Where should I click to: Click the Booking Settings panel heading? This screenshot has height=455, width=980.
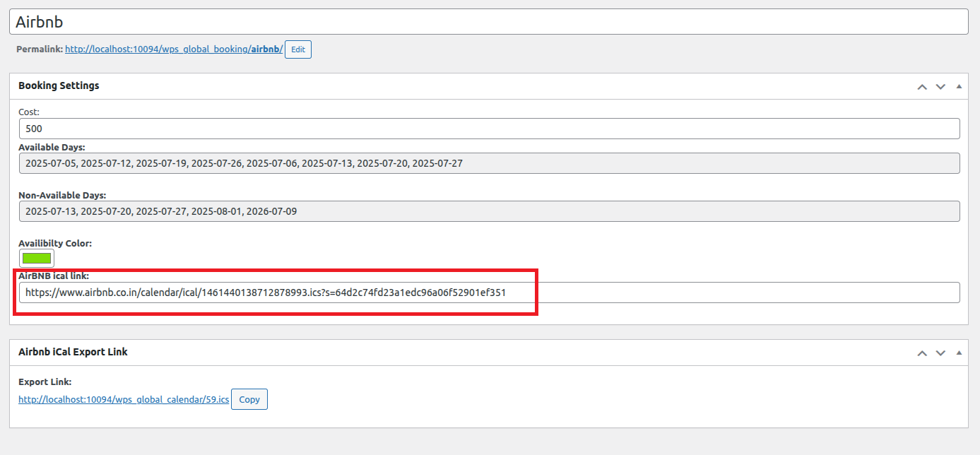[59, 85]
